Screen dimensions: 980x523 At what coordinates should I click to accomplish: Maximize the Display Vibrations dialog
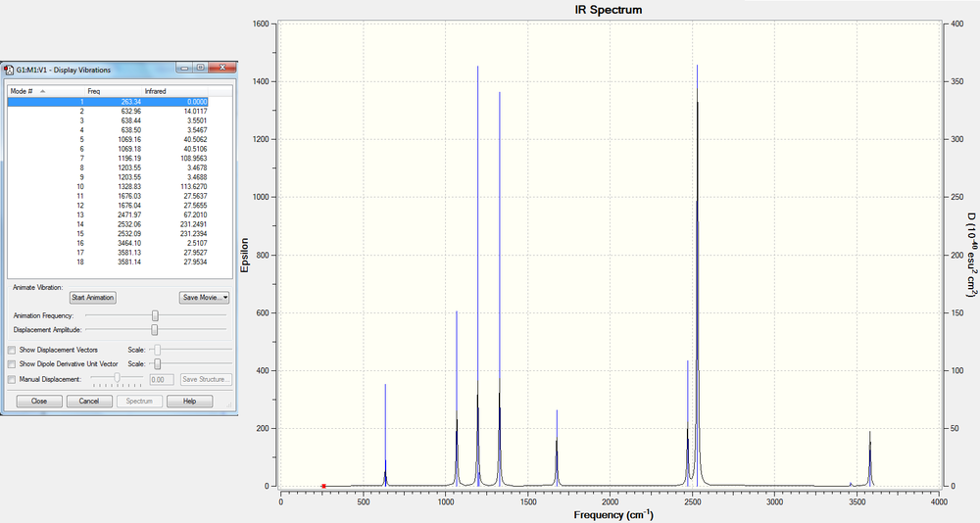point(200,68)
